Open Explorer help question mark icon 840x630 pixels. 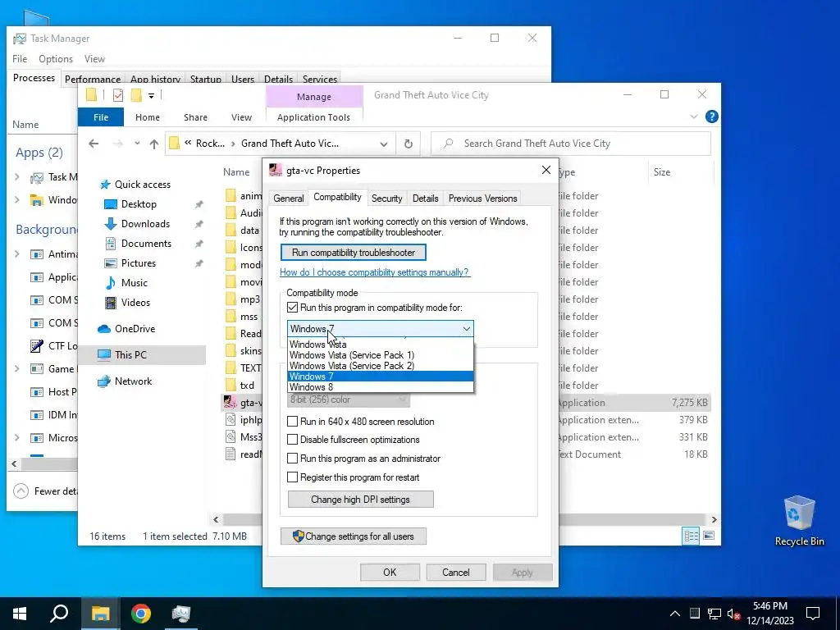tap(711, 116)
